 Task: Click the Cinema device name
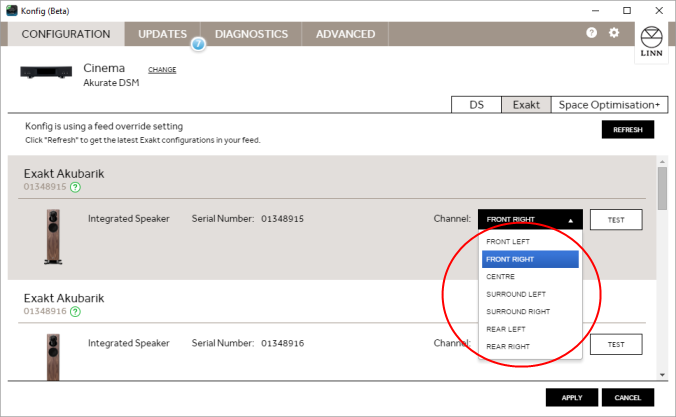click(104, 68)
